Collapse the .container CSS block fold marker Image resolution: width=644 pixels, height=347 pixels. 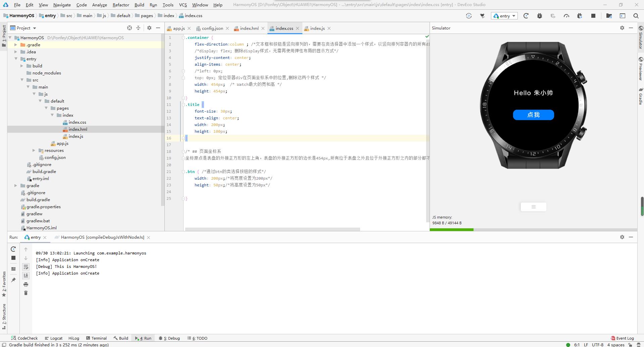click(x=184, y=38)
